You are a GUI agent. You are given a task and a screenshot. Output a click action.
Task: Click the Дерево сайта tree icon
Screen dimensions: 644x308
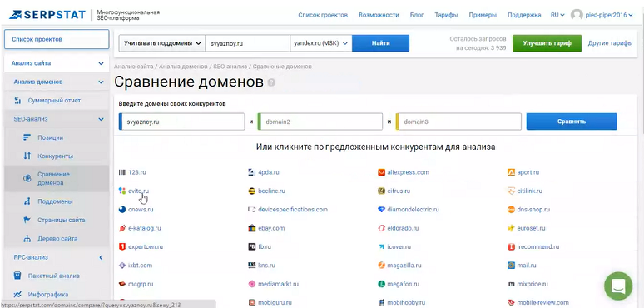[x=27, y=239]
